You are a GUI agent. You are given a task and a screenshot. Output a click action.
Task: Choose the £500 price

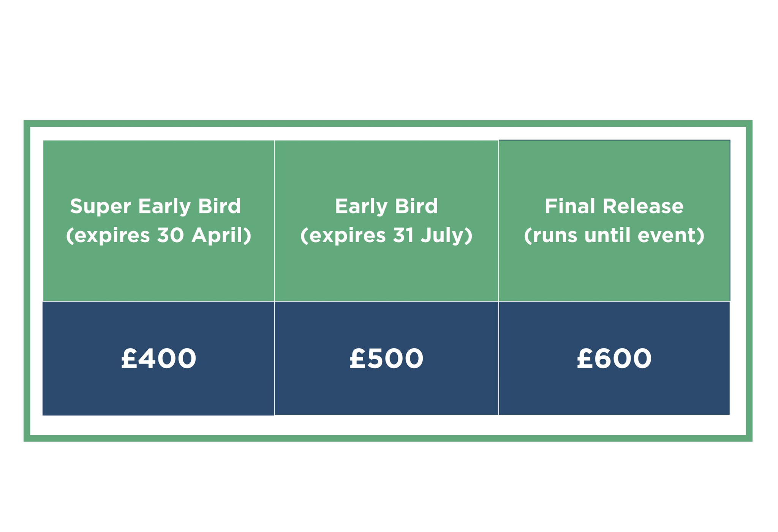[386, 358]
